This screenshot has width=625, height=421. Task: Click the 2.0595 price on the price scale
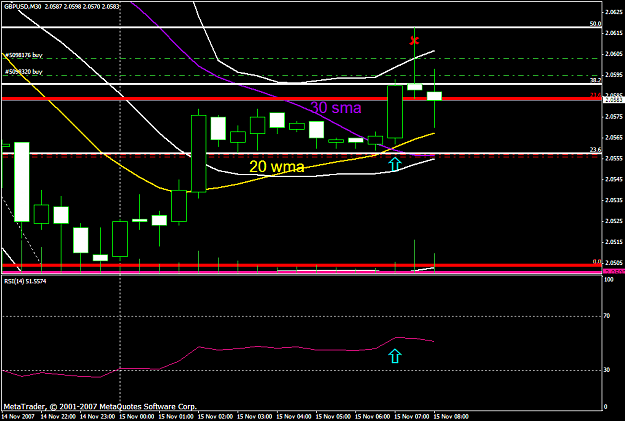coord(612,75)
